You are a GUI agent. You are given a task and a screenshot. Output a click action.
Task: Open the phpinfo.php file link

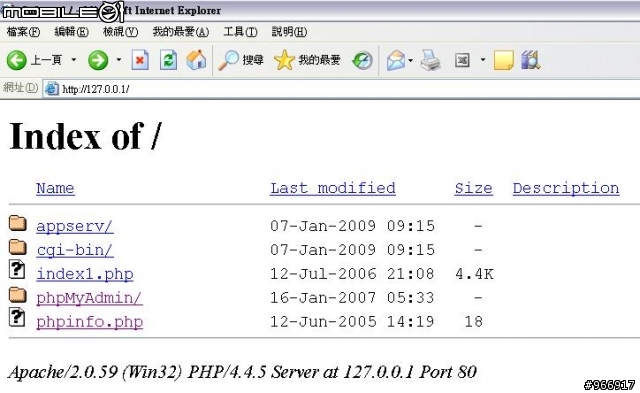pyautogui.click(x=89, y=322)
